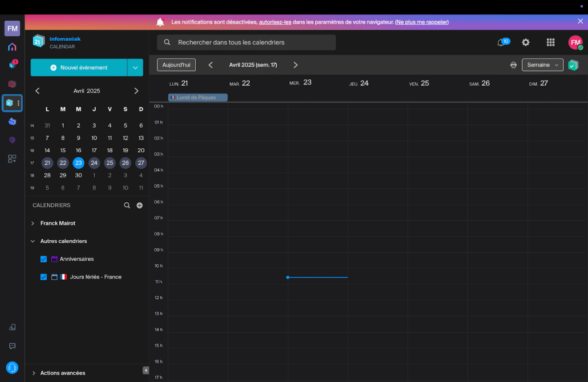This screenshot has height=382, width=588.
Task: Expand the Actions avancées section
Action: pyautogui.click(x=33, y=373)
